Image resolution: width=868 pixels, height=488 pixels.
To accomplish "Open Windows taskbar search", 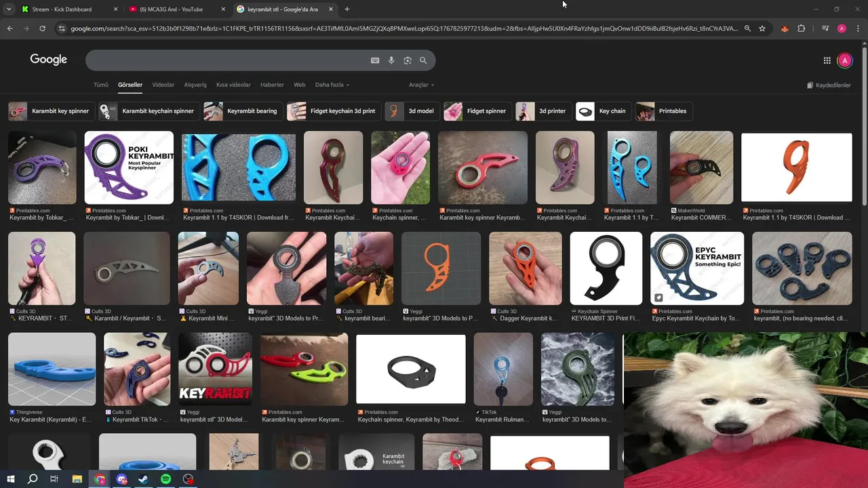I will tap(33, 479).
